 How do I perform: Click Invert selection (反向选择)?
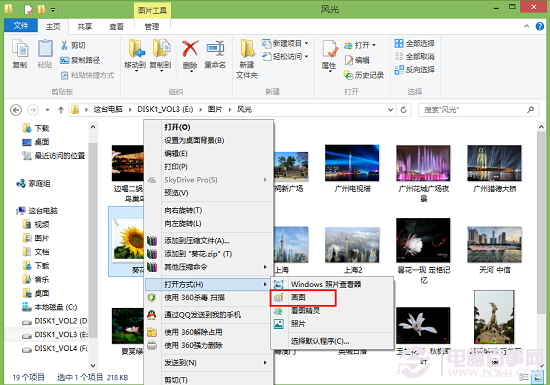click(415, 70)
